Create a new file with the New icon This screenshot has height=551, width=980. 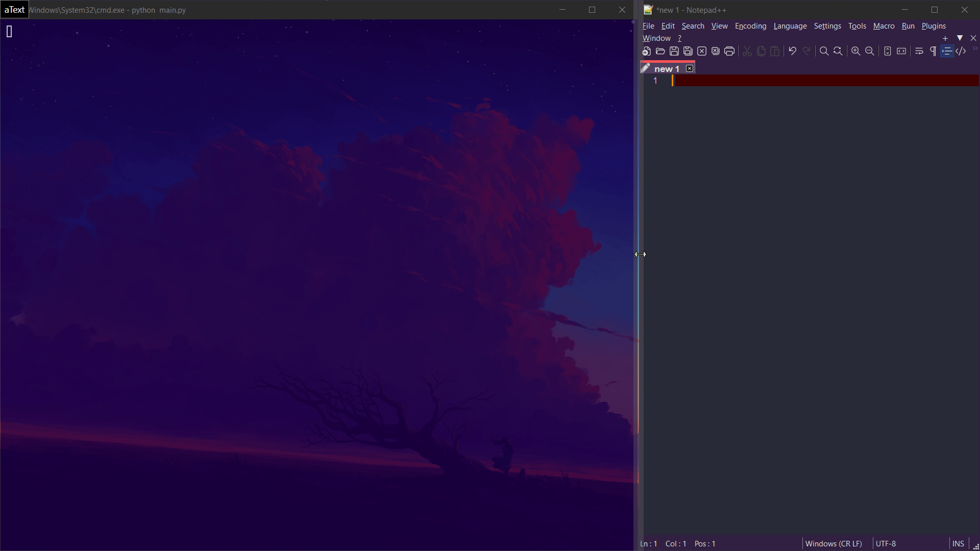[646, 51]
